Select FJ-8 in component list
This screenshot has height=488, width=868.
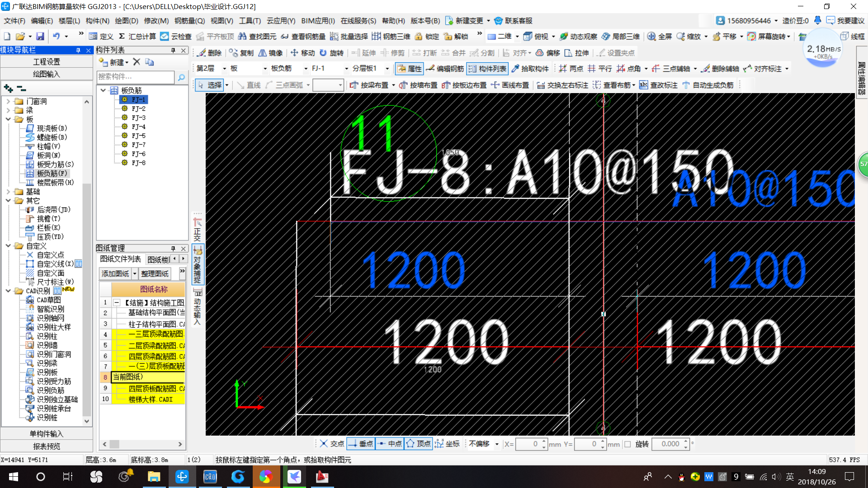[x=138, y=163]
